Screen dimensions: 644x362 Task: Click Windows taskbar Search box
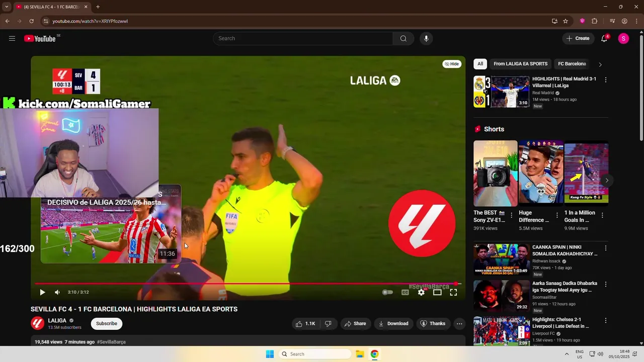(315, 354)
